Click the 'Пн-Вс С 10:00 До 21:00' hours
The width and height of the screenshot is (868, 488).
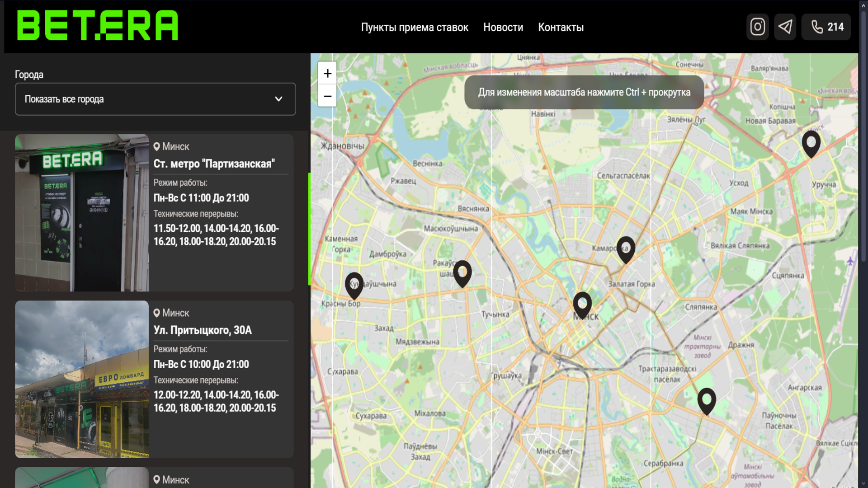(x=201, y=365)
